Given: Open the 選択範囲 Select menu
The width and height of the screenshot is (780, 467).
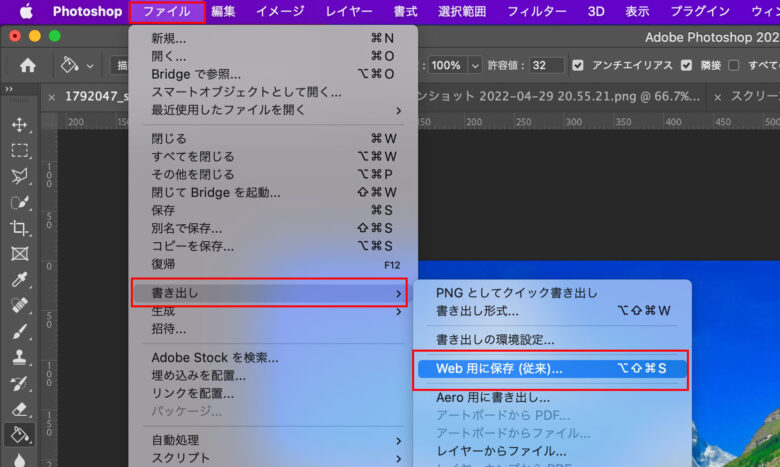Looking at the screenshot, I should coord(462,11).
